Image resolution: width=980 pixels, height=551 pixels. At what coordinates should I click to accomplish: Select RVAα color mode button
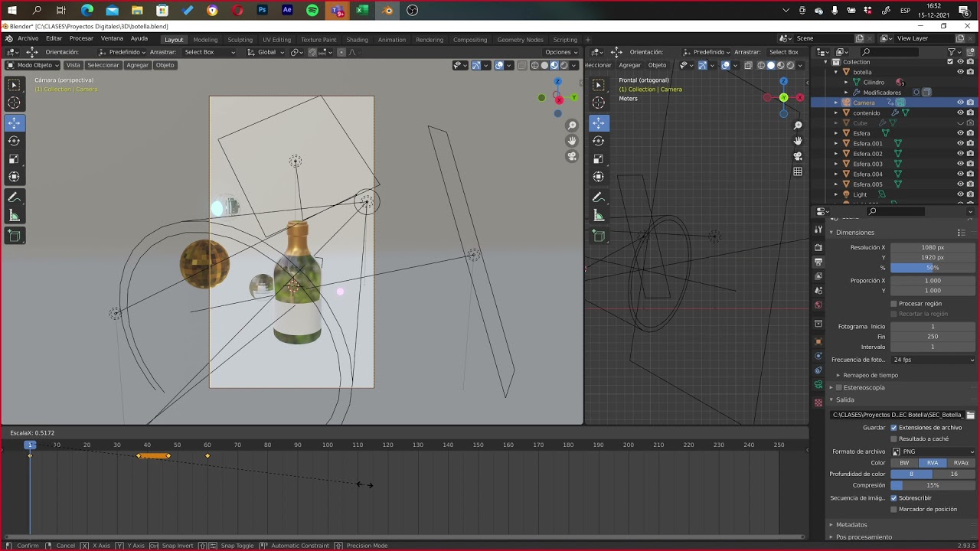962,463
